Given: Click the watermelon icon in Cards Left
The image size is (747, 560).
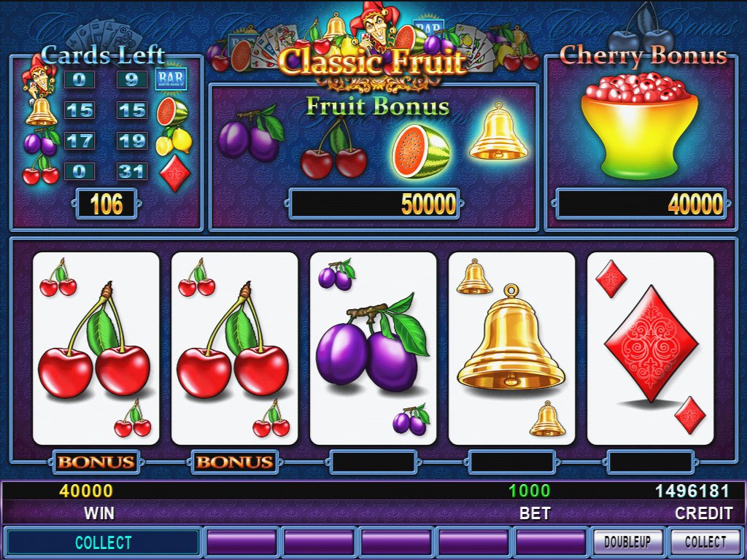Looking at the screenshot, I should 172,112.
